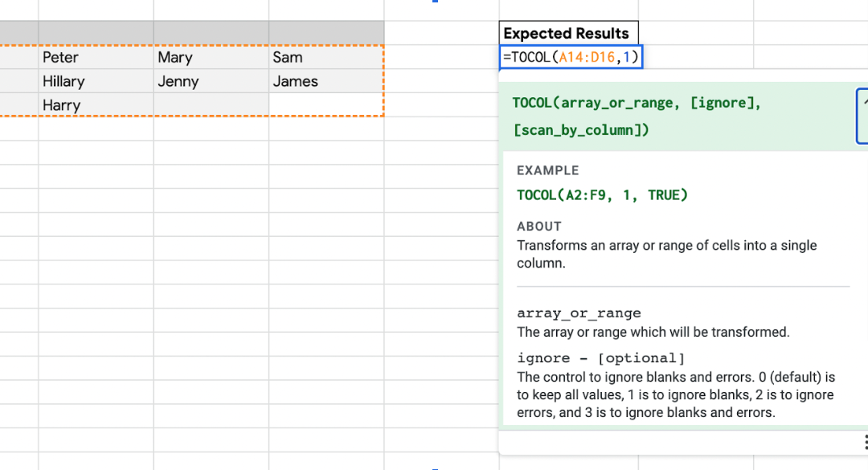Click the TOCOL(A2:F9, 1, TRUE) example
This screenshot has width=868, height=470.
click(x=602, y=195)
